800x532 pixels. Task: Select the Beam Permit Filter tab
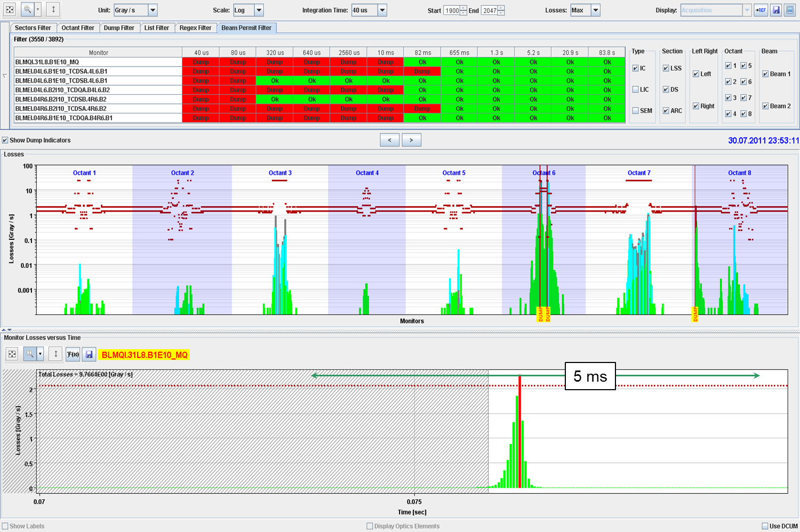click(x=246, y=28)
